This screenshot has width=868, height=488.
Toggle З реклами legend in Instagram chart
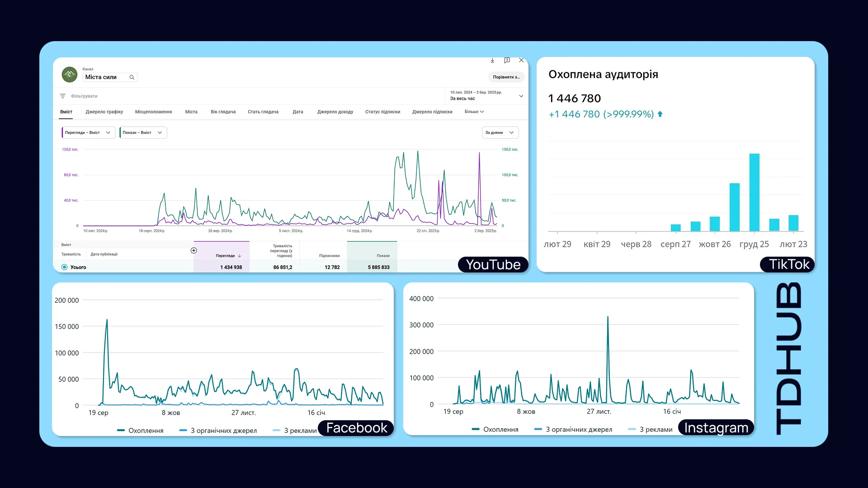[650, 429]
